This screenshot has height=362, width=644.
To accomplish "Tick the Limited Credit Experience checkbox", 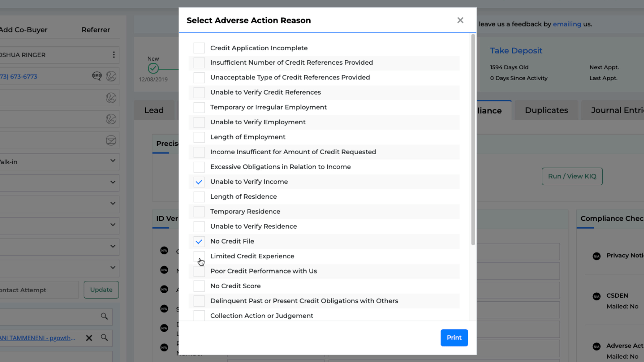I will click(199, 256).
